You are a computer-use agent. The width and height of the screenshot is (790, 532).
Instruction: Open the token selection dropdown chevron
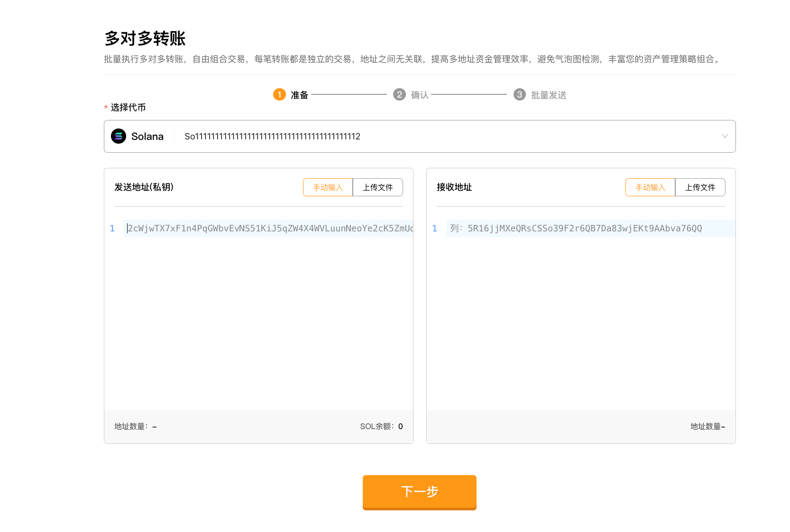pyautogui.click(x=725, y=136)
